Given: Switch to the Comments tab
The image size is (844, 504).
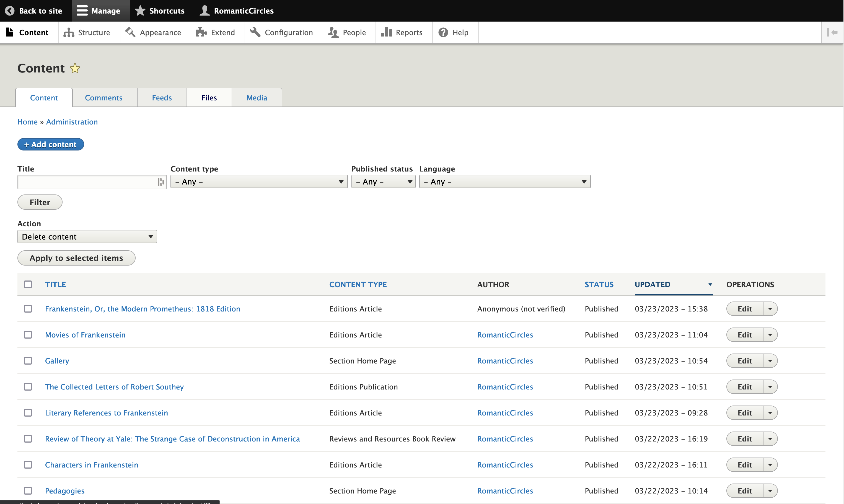Looking at the screenshot, I should point(103,98).
